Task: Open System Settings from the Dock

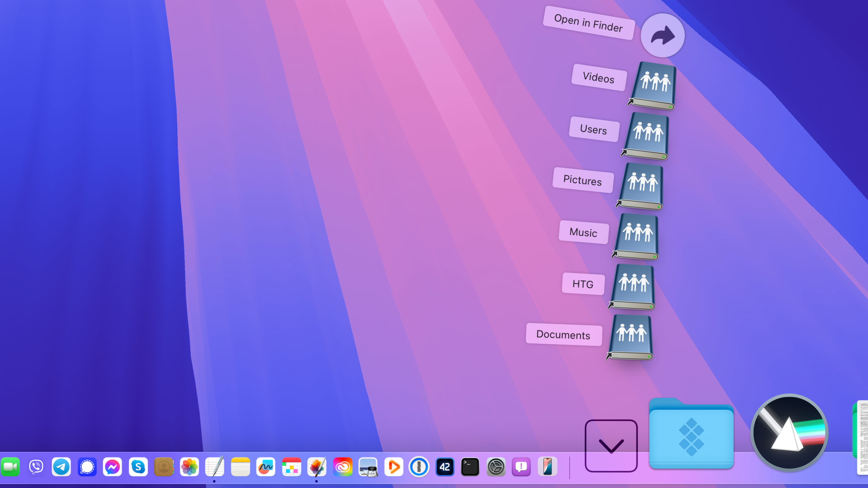Action: coord(496,467)
